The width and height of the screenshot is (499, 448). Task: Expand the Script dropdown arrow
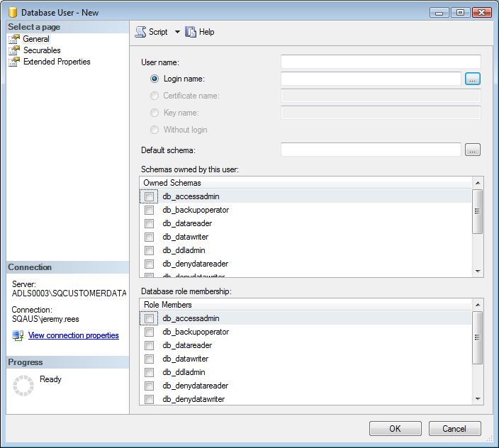click(x=177, y=32)
